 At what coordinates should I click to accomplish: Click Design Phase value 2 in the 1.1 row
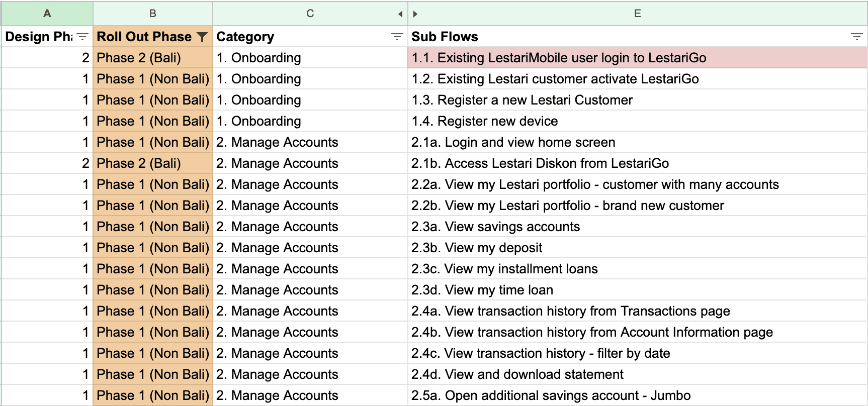[x=47, y=58]
